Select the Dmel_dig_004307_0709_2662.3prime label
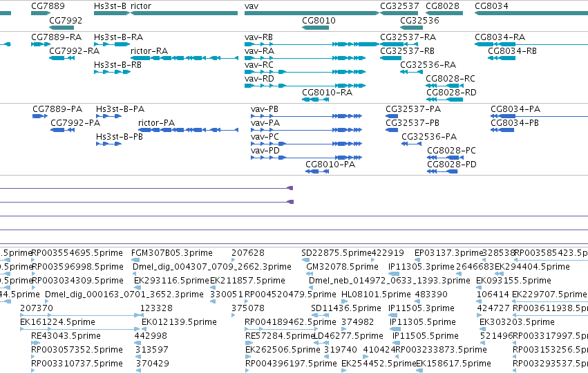 (212, 267)
